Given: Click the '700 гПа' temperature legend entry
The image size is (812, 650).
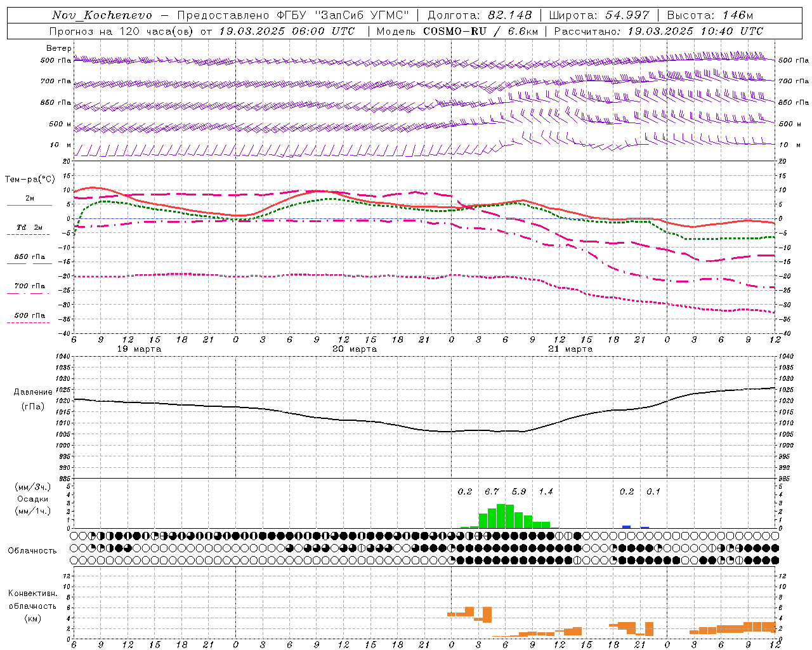Looking at the screenshot, I should (x=30, y=286).
